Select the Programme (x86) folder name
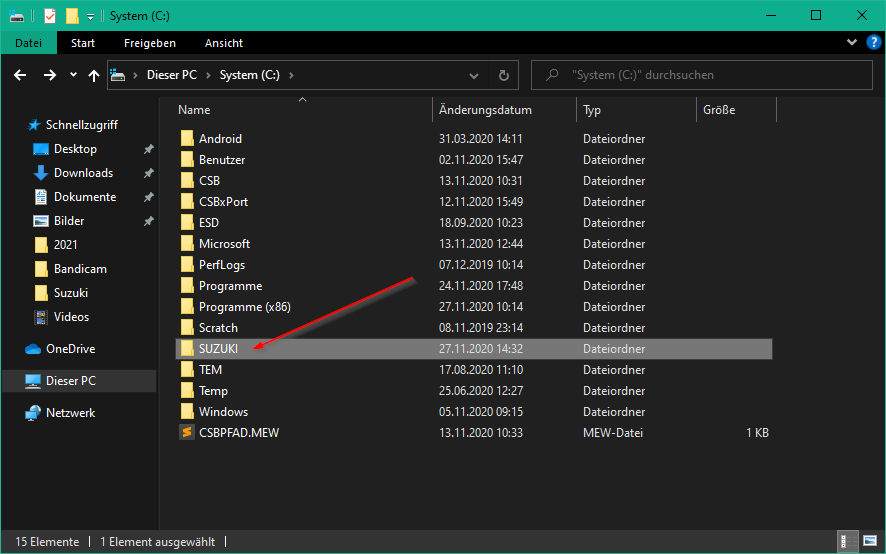The width and height of the screenshot is (886, 554). (x=245, y=307)
